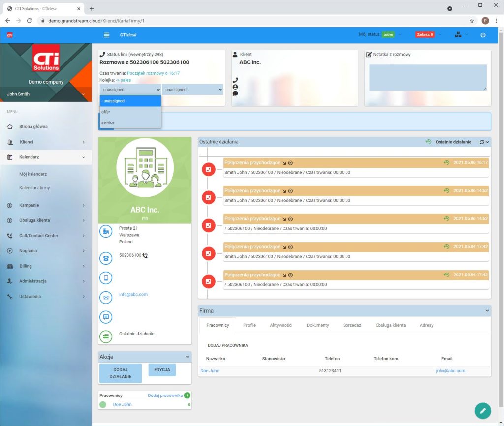Collapse the Firma panel
Image resolution: width=504 pixels, height=426 pixels.
(x=487, y=311)
